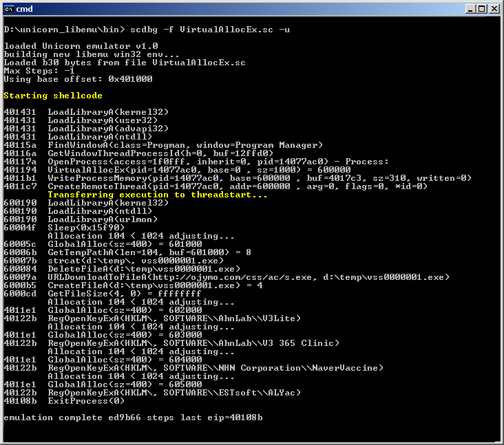Click RegOpenKeyExA 'ESTsoft\\ALYac' line
This screenshot has height=445, width=504.
[152, 393]
